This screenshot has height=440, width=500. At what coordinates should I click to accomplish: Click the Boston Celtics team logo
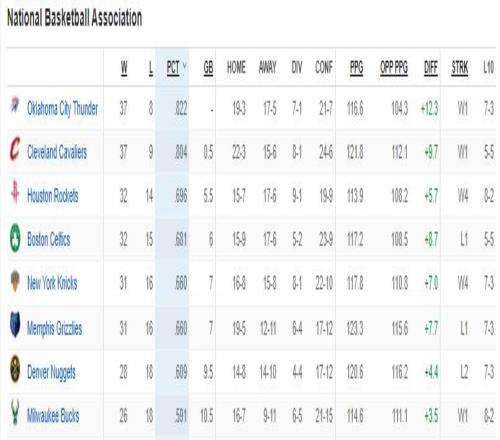[15, 237]
